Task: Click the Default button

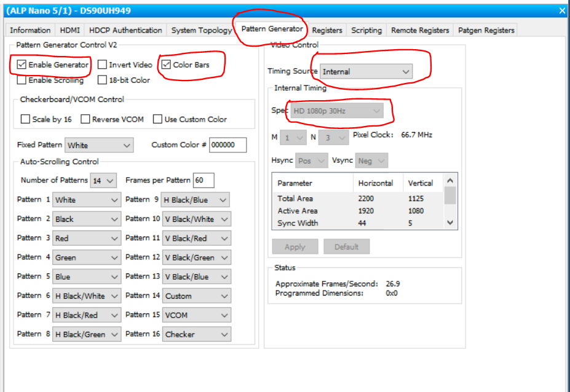Action: tap(346, 246)
